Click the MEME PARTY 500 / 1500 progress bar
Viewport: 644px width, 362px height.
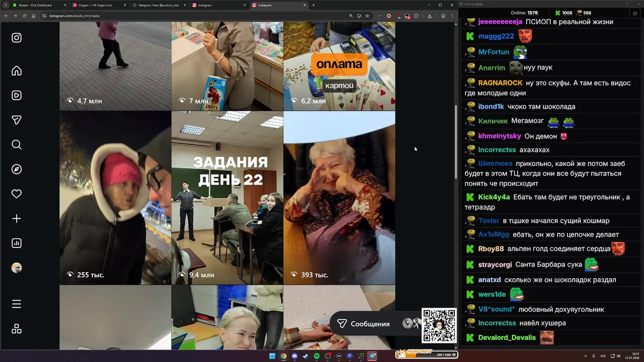tap(427, 354)
